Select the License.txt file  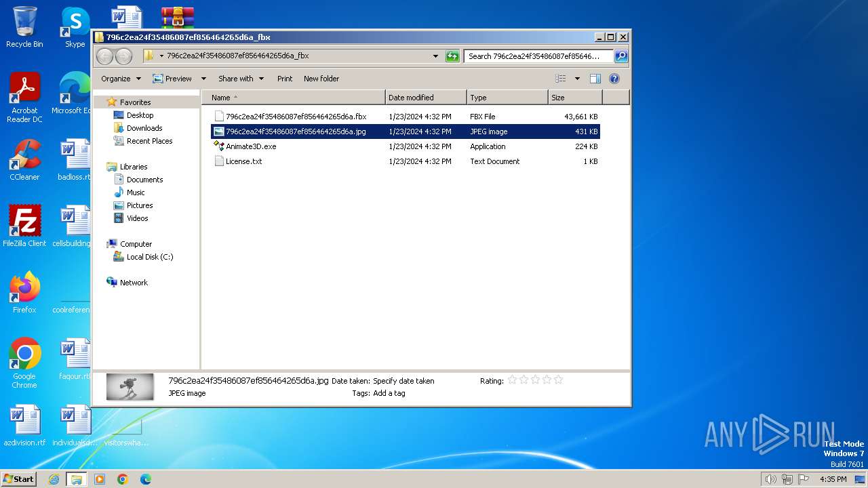click(x=406, y=161)
